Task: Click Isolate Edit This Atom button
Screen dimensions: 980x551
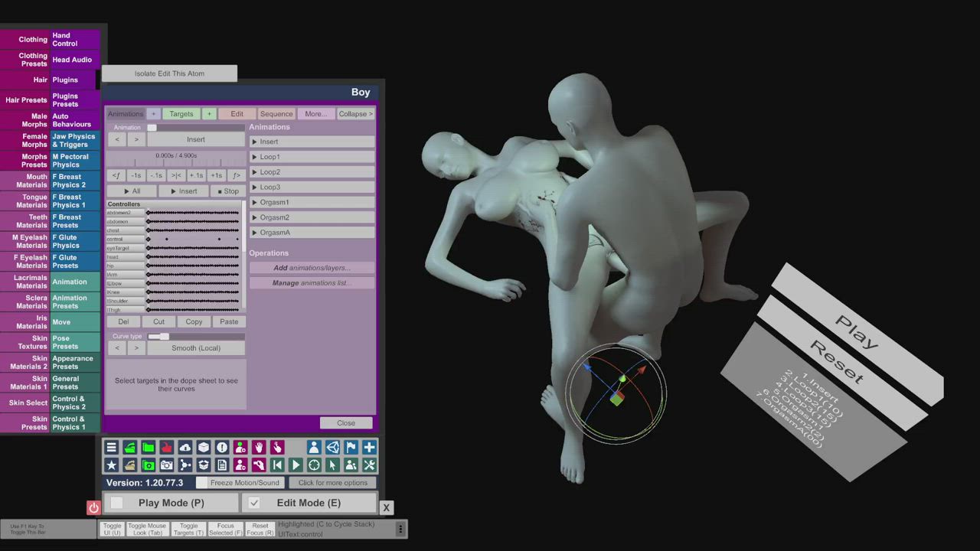Action: (x=170, y=73)
